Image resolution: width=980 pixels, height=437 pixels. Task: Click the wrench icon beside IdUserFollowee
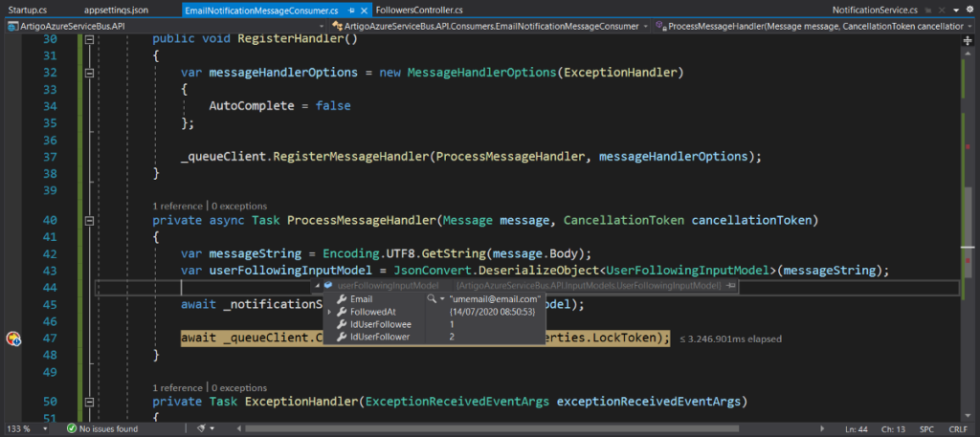[342, 324]
